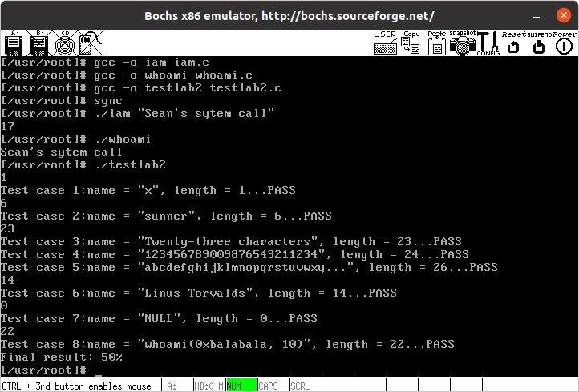
Task: Click Test case 7 NULL result line
Action: [x=159, y=318]
